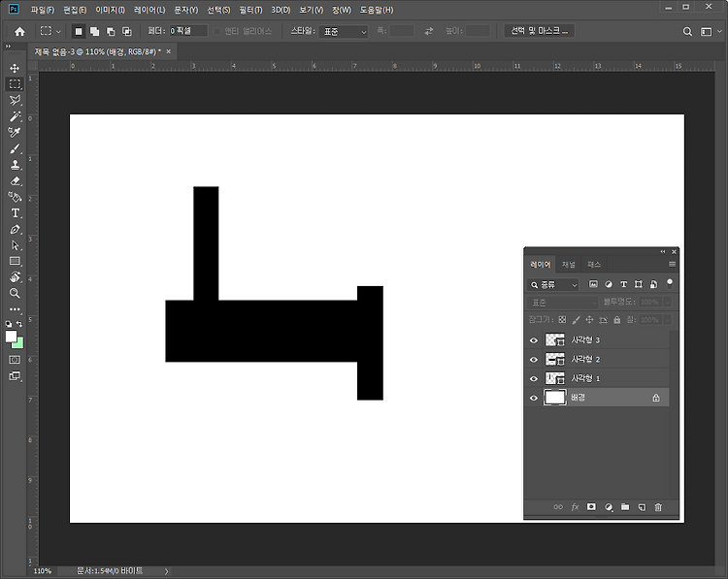Open the Edit Toolbar three-dots menu
This screenshot has height=579, width=728.
point(15,309)
